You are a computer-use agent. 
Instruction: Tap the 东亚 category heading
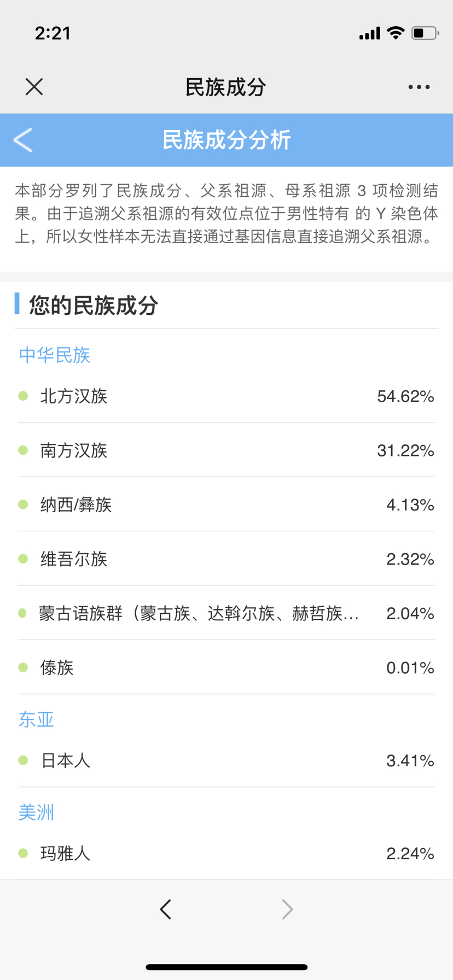click(x=36, y=719)
